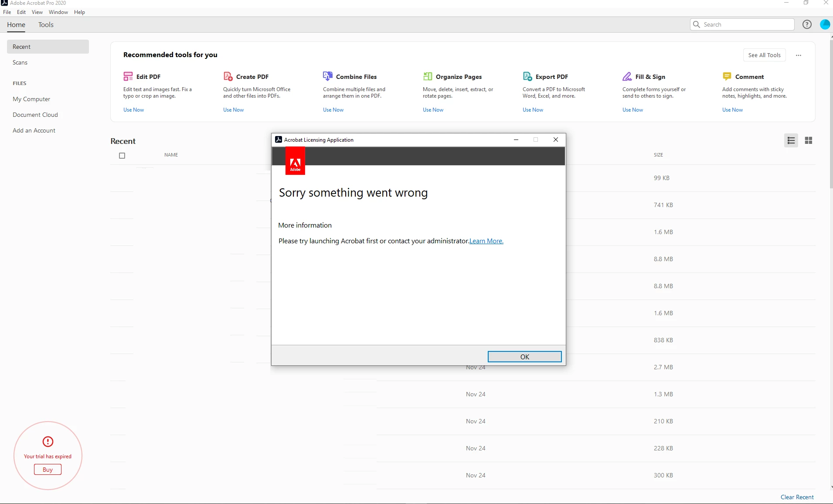Image resolution: width=833 pixels, height=504 pixels.
Task: Open Document Cloud in the sidebar
Action: pos(35,115)
